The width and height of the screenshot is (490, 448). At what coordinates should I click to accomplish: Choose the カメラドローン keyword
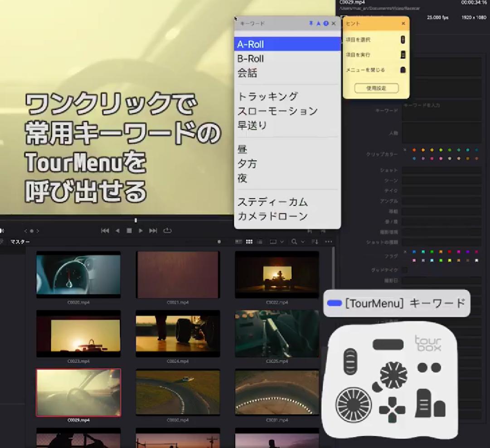pos(287,216)
